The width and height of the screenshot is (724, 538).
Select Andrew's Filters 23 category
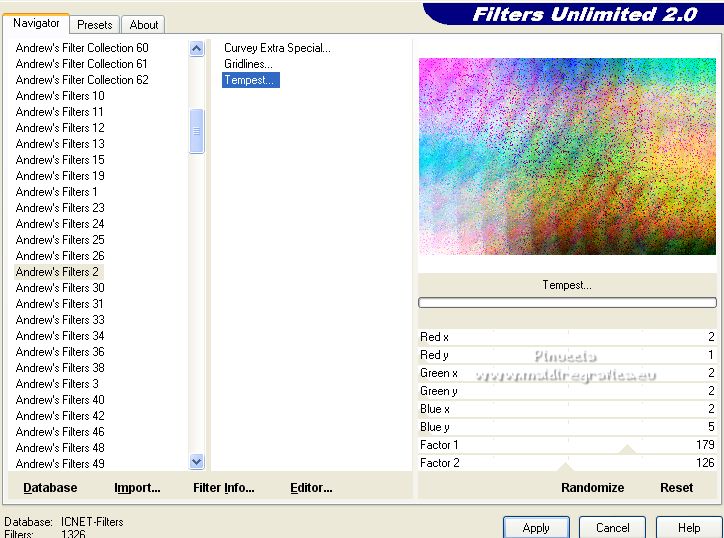point(60,208)
